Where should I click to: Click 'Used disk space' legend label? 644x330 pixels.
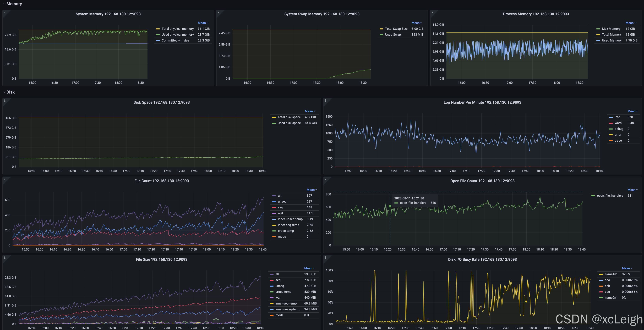[289, 123]
